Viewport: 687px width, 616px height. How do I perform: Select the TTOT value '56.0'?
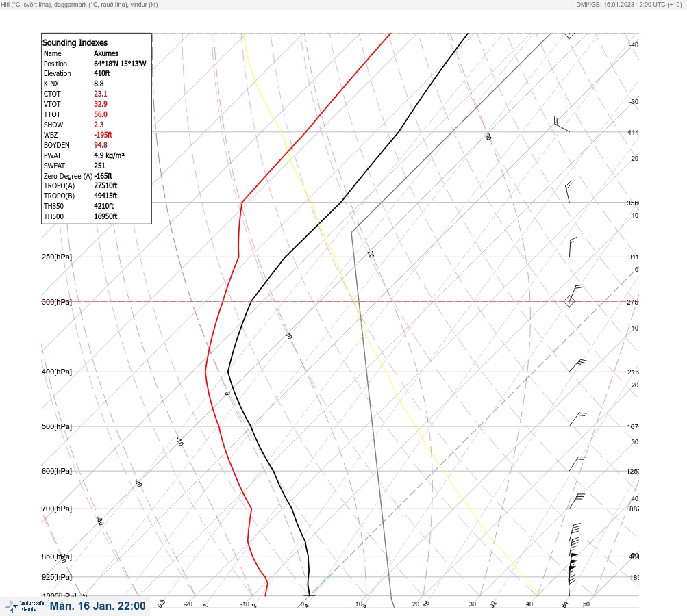pos(100,114)
